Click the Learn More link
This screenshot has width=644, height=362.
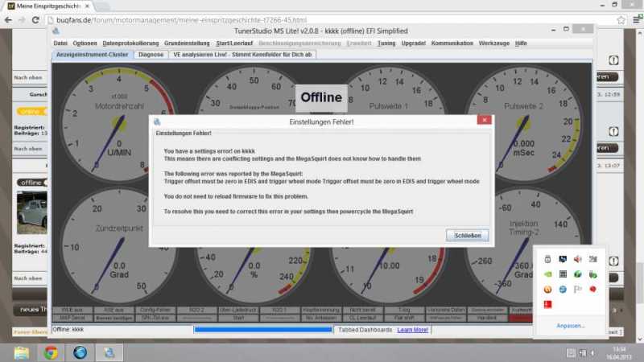click(412, 330)
